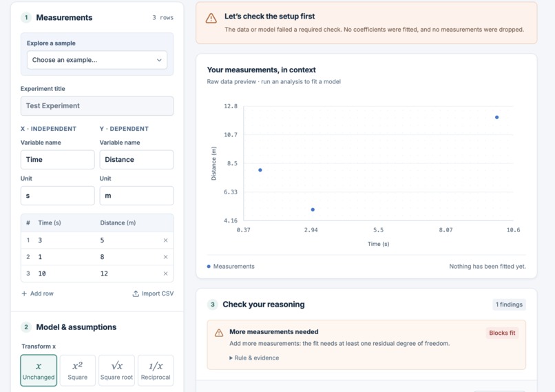Expand the Rule & evidence disclosure

(x=254, y=358)
